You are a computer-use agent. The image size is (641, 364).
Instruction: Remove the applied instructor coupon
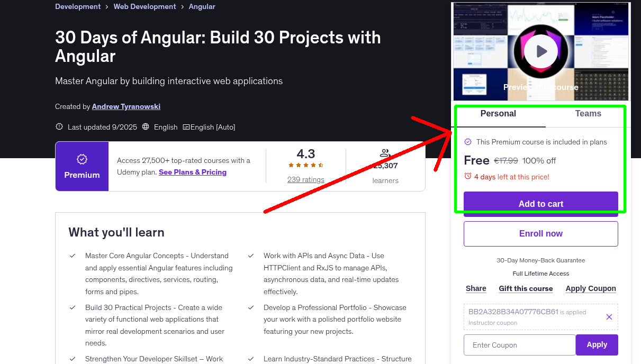(609, 317)
